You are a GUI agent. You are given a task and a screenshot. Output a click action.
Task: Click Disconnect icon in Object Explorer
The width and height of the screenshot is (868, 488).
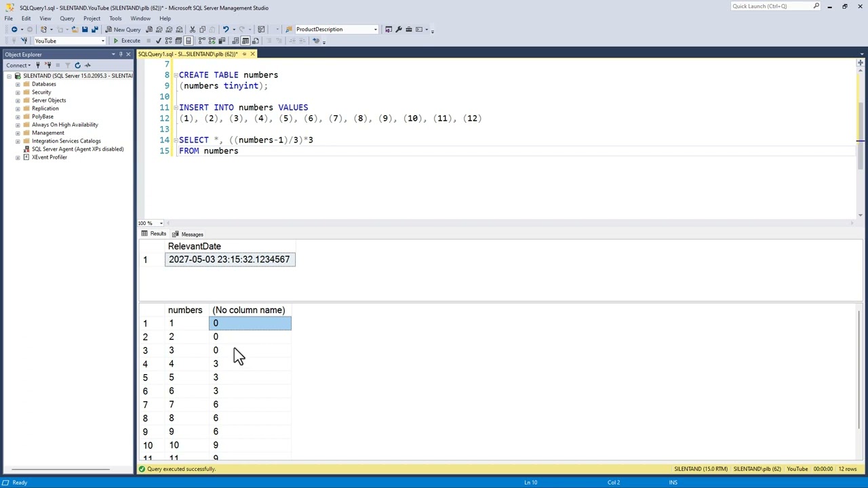[47, 65]
